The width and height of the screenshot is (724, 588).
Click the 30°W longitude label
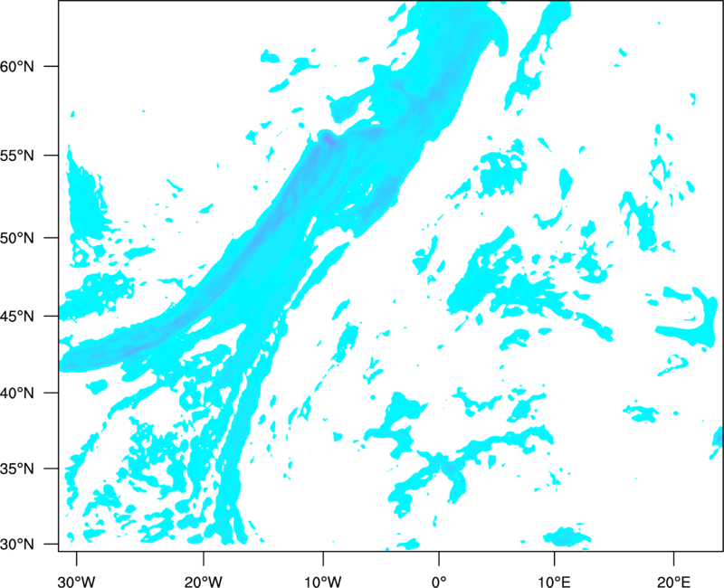[77, 582]
